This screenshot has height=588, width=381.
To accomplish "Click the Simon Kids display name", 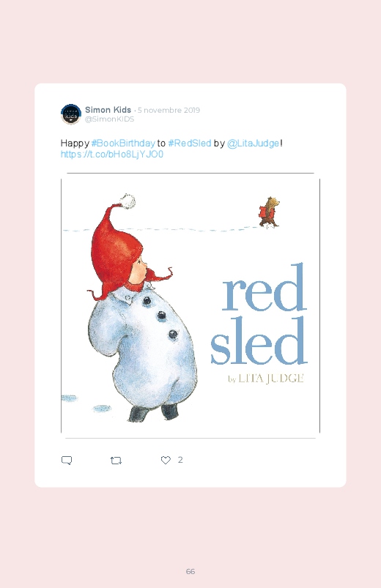I will (108, 110).
